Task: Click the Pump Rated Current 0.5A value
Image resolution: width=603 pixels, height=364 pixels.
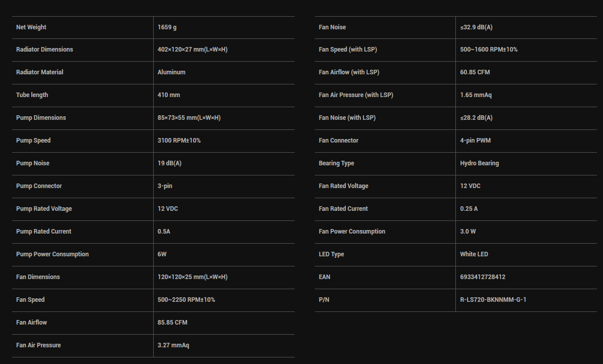Action: tap(165, 232)
